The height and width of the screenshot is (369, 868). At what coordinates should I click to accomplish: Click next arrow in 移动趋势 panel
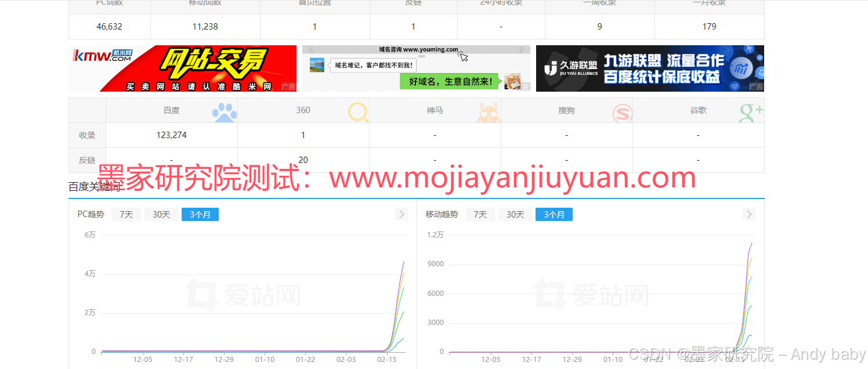749,215
